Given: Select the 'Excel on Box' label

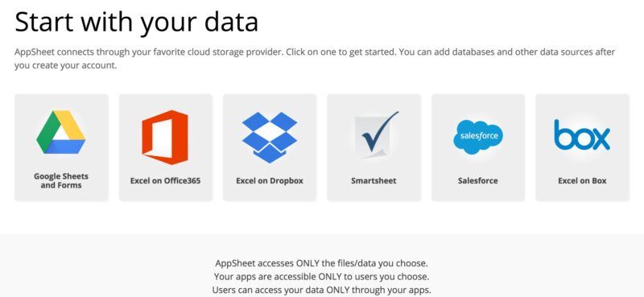Looking at the screenshot, I should pyautogui.click(x=582, y=181).
